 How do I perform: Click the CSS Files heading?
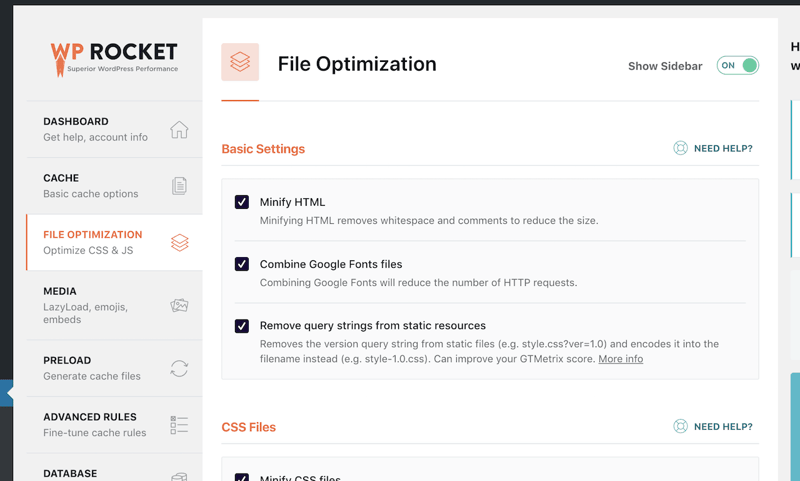(x=248, y=427)
